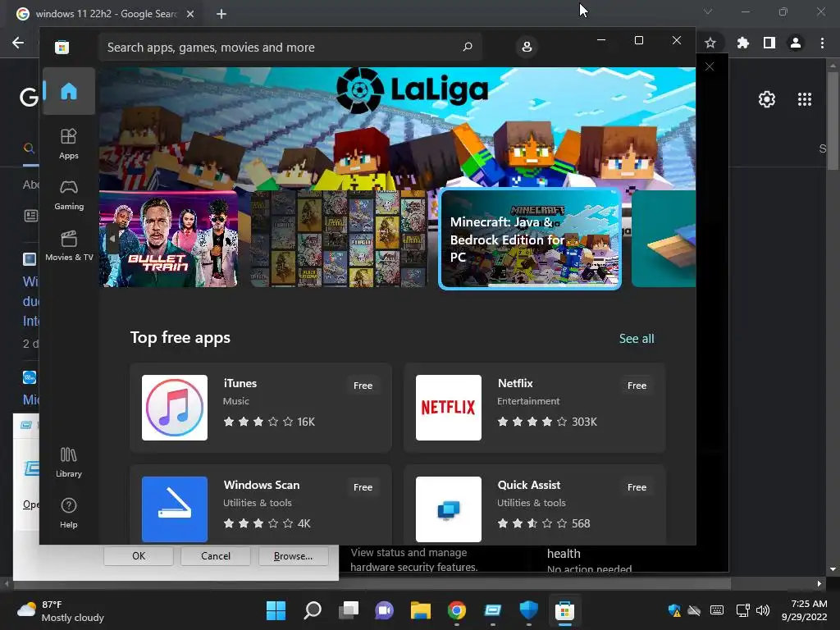Open the weather widget on taskbar
Viewport: 840px width, 630px height.
(61, 610)
